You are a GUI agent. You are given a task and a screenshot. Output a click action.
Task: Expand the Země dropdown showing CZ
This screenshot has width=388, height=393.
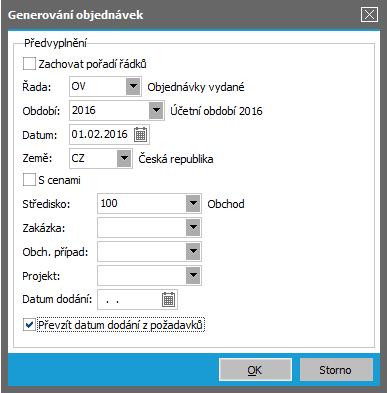pos(124,158)
